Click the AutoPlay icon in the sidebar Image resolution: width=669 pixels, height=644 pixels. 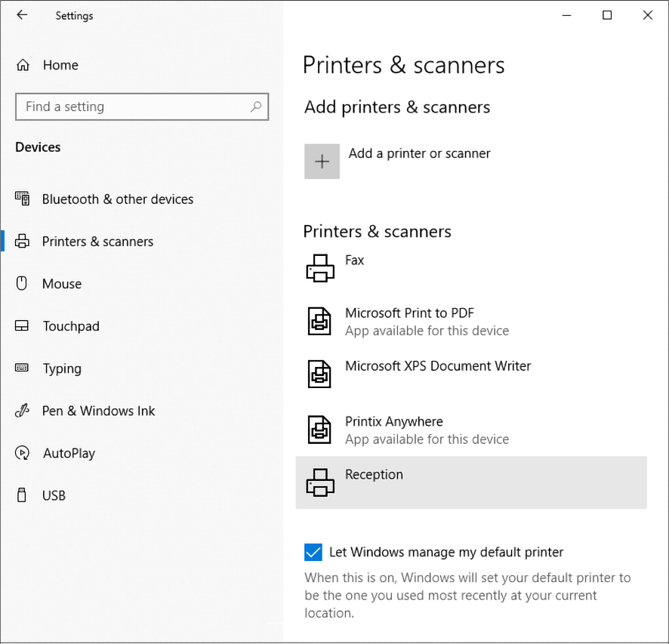(x=23, y=452)
